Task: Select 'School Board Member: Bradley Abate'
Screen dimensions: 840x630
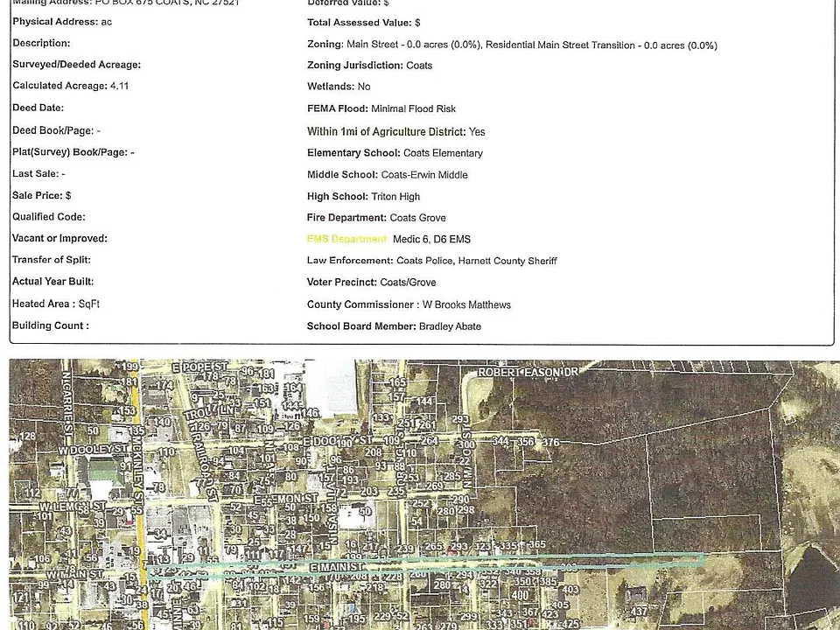Action: (394, 326)
